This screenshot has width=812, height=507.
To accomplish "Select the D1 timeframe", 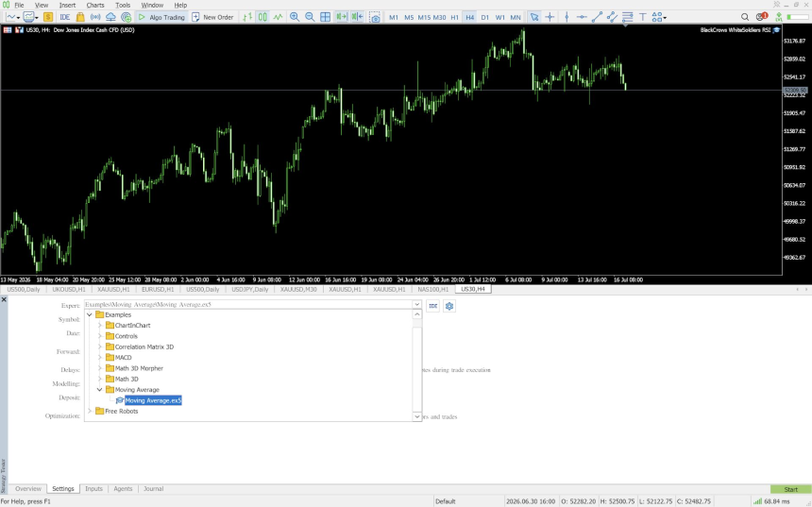I will pyautogui.click(x=484, y=17).
